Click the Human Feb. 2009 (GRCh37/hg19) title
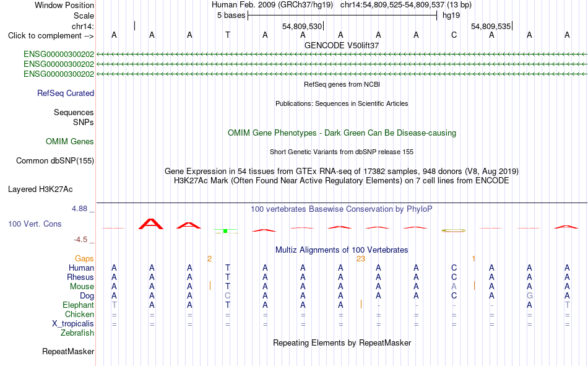 coord(272,5)
